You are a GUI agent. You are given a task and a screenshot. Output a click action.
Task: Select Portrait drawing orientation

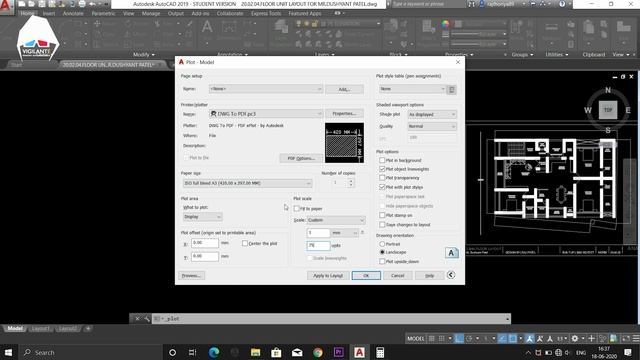(382, 244)
